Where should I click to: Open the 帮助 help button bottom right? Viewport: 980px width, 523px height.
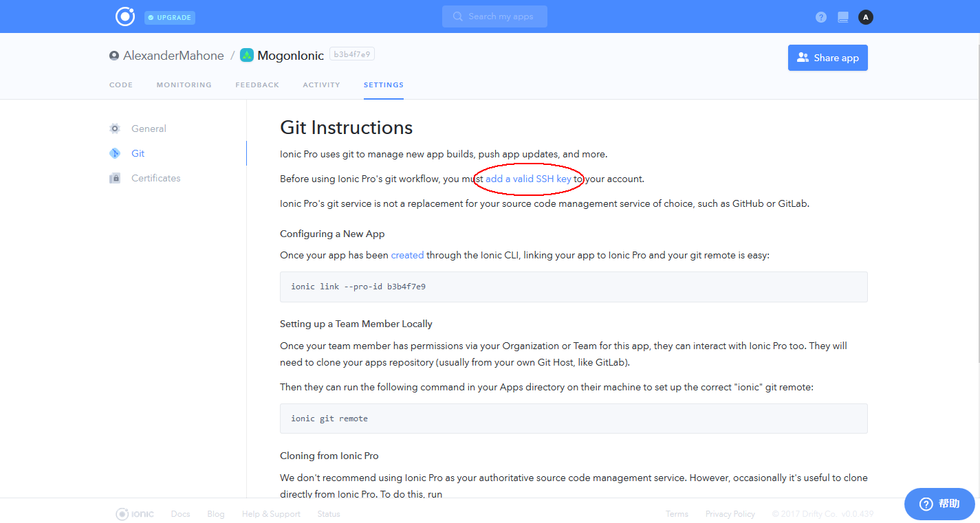939,503
